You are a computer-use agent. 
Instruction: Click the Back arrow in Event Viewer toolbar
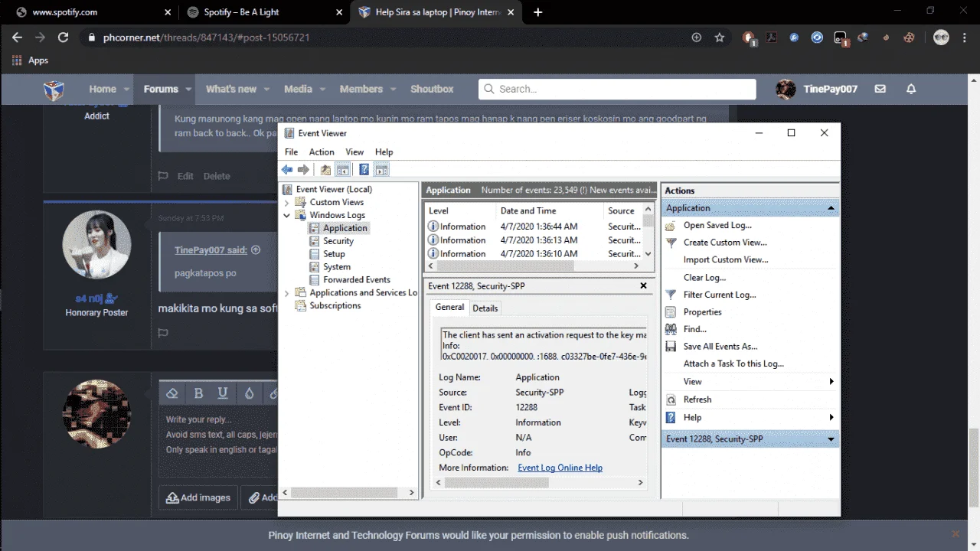click(287, 170)
